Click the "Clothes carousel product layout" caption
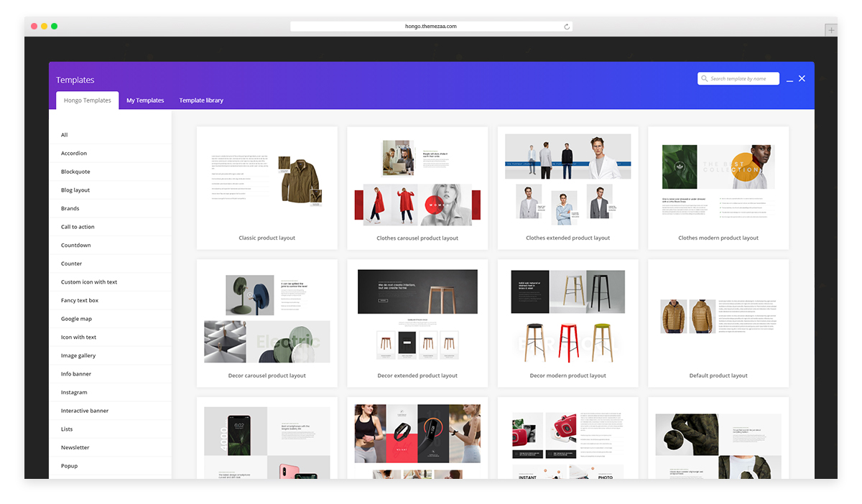862x504 pixels. click(x=417, y=238)
